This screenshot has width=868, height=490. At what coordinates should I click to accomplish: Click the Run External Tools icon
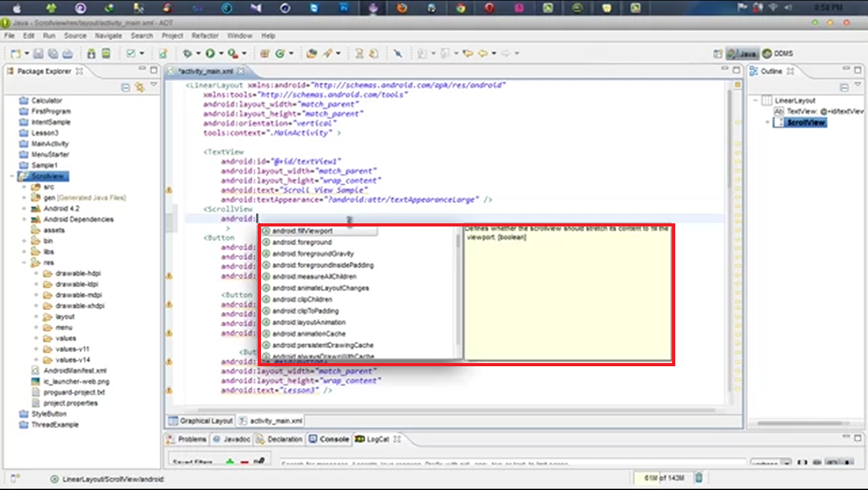coord(234,54)
